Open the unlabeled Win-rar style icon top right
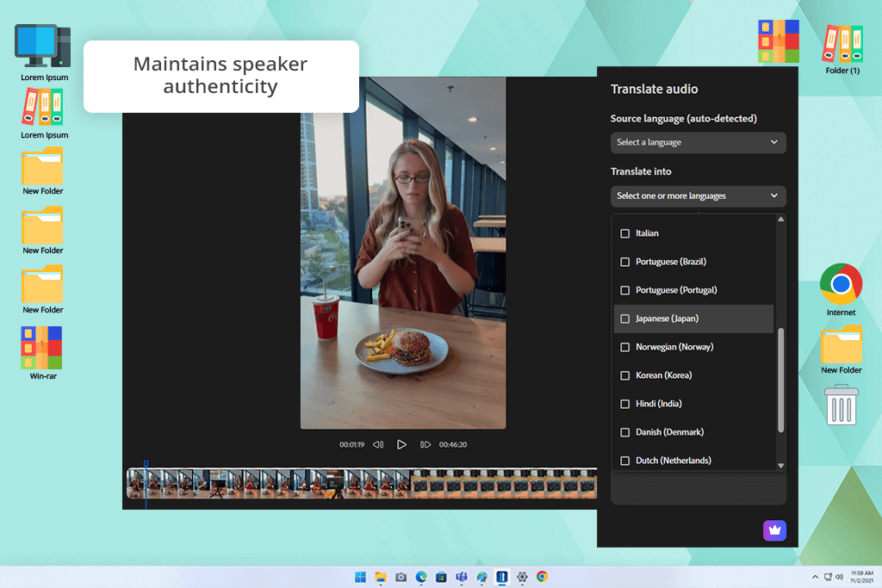The height and width of the screenshot is (588, 882). pos(779,41)
